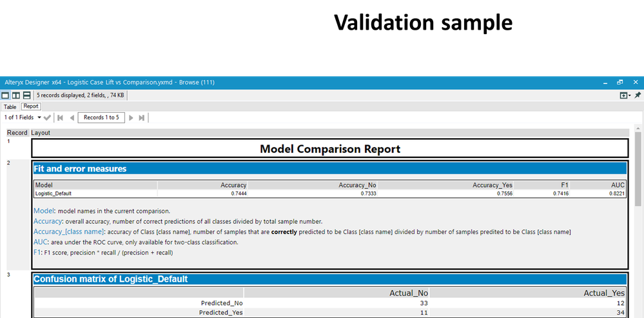
Task: Click the open-in-new-window icon
Action: click(x=623, y=95)
